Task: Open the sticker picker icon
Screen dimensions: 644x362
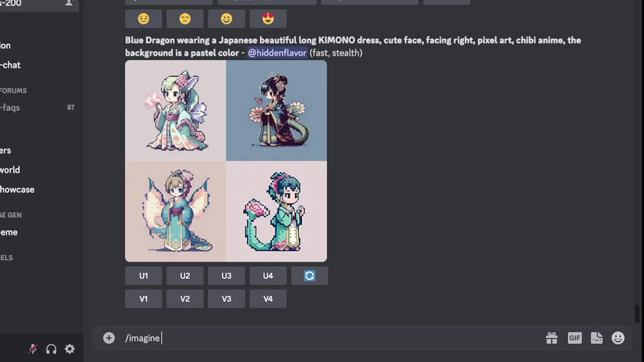Action: [597, 338]
